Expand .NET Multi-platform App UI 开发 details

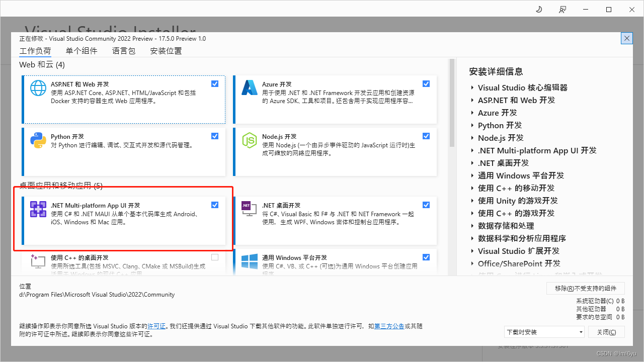tap(473, 150)
